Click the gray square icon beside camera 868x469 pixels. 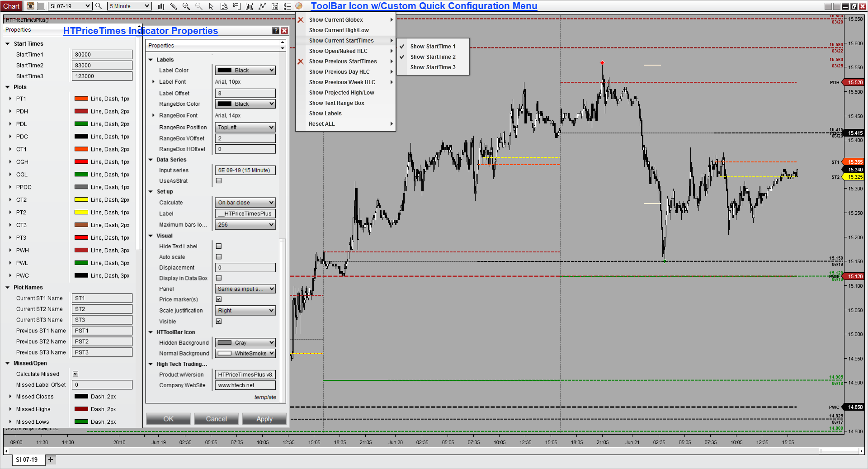(x=41, y=6)
